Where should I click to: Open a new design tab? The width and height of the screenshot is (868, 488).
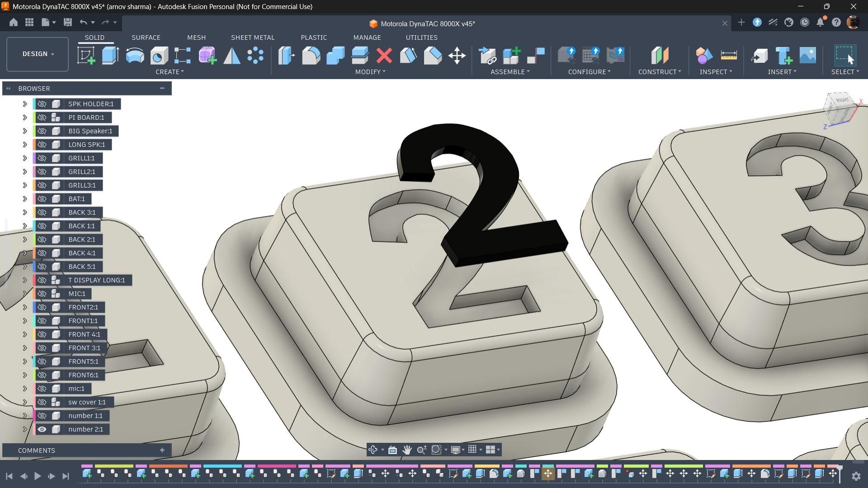(x=741, y=22)
